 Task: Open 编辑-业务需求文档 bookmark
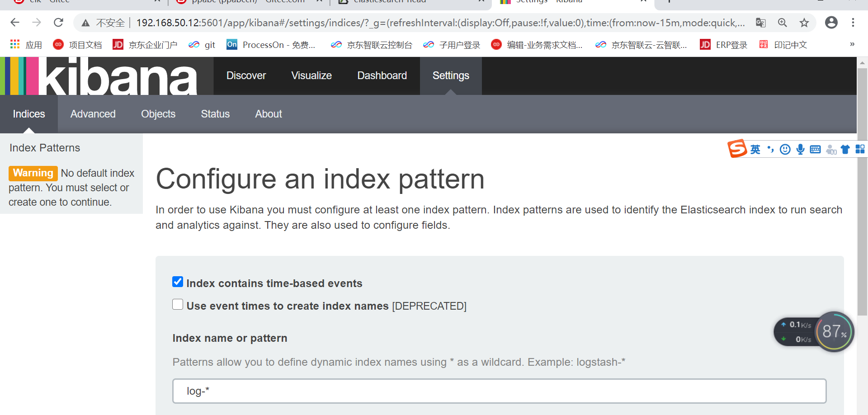tap(537, 45)
